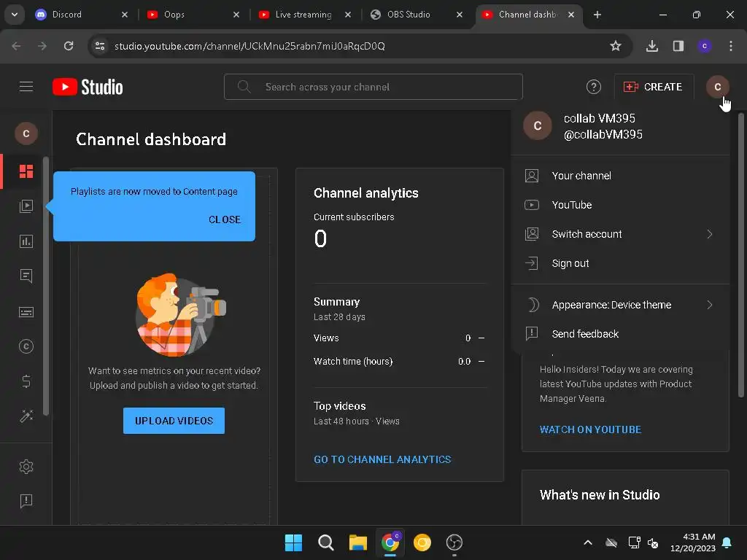The height and width of the screenshot is (560, 747).
Task: Open the Analytics sidebar icon
Action: (x=26, y=241)
